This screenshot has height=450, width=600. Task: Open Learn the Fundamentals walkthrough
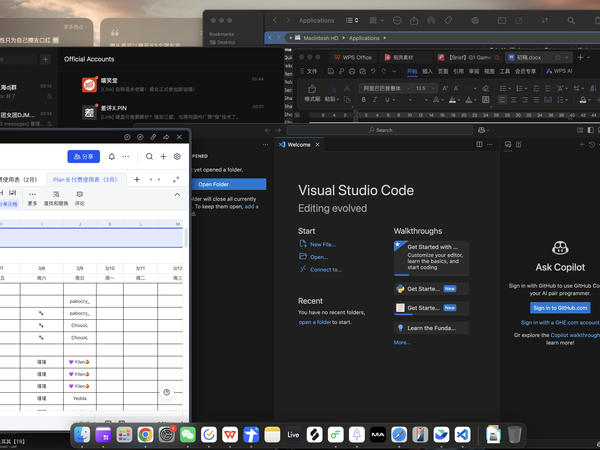point(431,328)
